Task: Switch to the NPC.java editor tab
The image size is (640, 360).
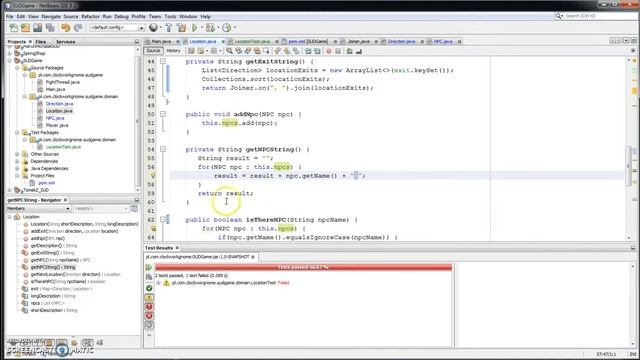Action: click(443, 42)
